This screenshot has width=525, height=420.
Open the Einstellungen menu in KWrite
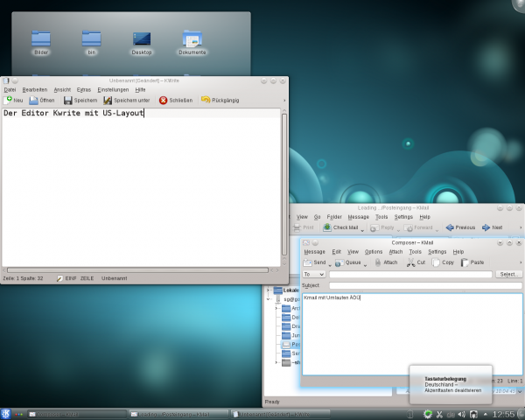pos(113,89)
